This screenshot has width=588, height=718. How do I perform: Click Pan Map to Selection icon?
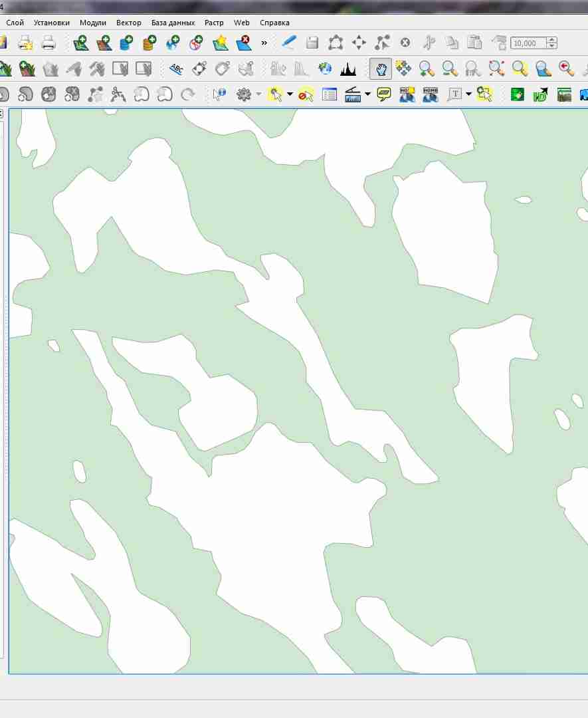coord(403,69)
